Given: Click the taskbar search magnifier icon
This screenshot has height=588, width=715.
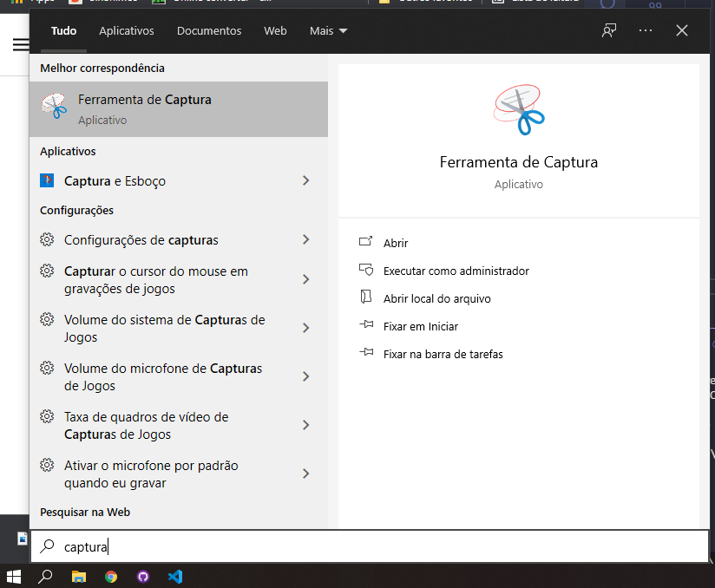Looking at the screenshot, I should coord(45,577).
